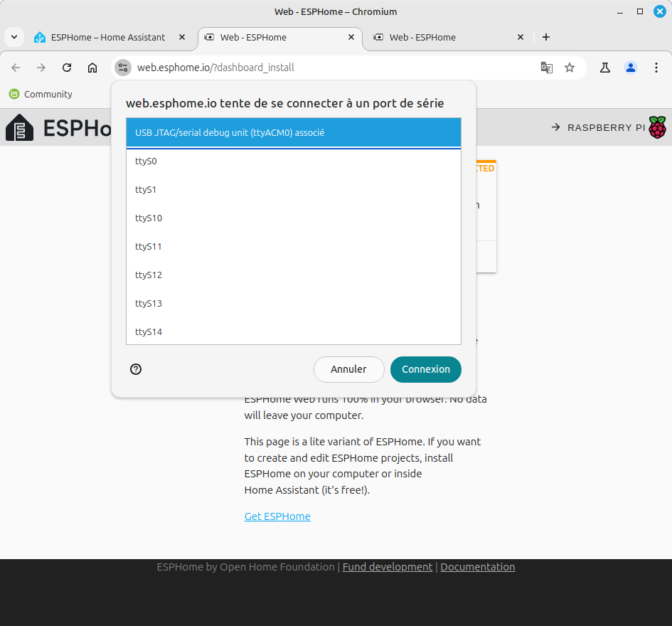Close the active Web - ESPHome tab
Viewport: 672px width, 626px height.
pos(351,37)
